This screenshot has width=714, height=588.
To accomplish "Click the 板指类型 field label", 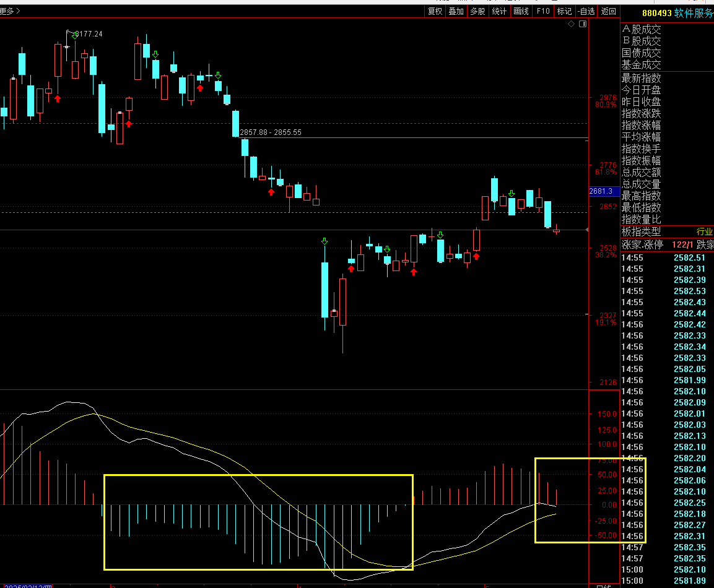I will tap(641, 231).
